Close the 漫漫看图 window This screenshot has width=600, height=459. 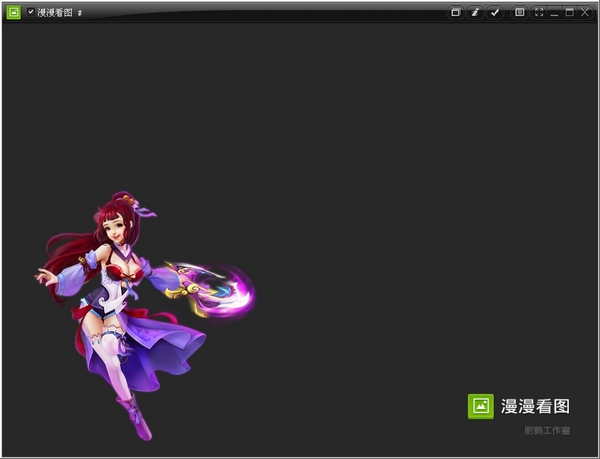click(584, 12)
